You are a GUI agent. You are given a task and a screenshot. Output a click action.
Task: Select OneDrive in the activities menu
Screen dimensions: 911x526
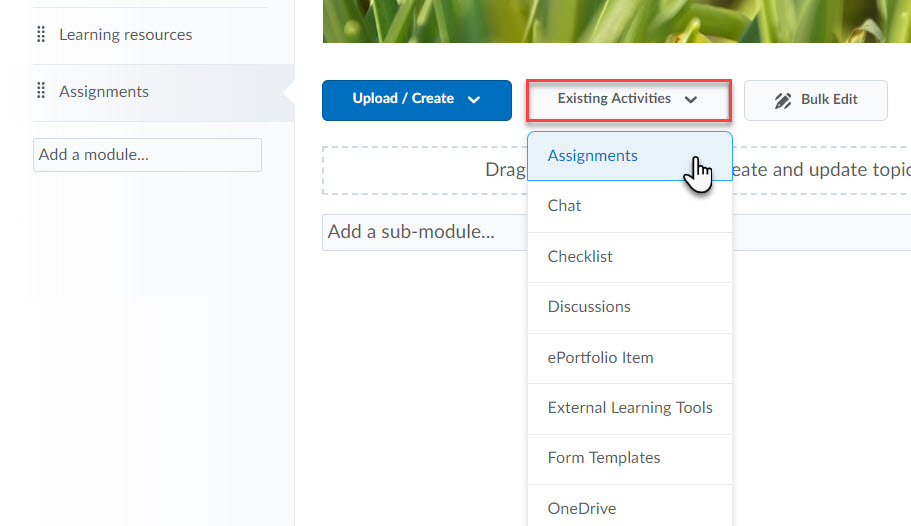pos(630,506)
